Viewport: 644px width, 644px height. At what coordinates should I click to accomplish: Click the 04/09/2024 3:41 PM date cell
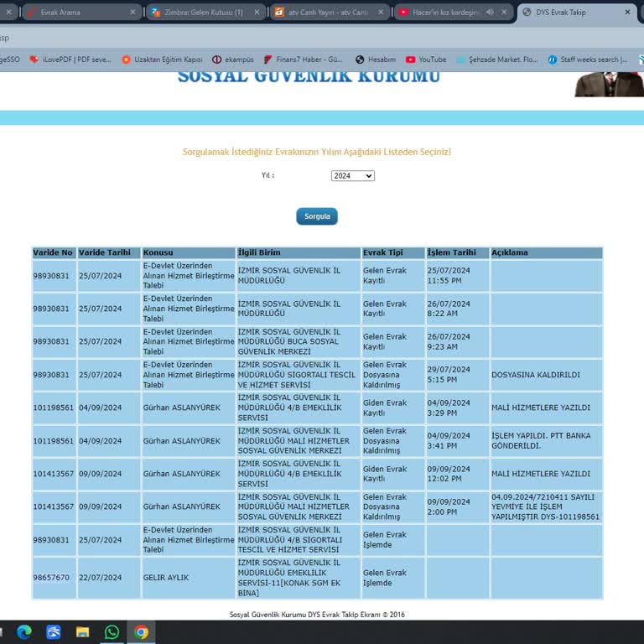pyautogui.click(x=458, y=441)
